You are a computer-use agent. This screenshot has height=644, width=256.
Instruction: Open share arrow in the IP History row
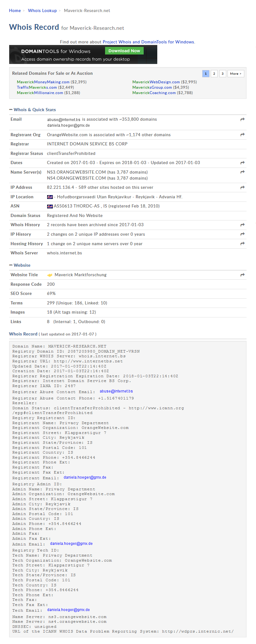[x=242, y=234]
